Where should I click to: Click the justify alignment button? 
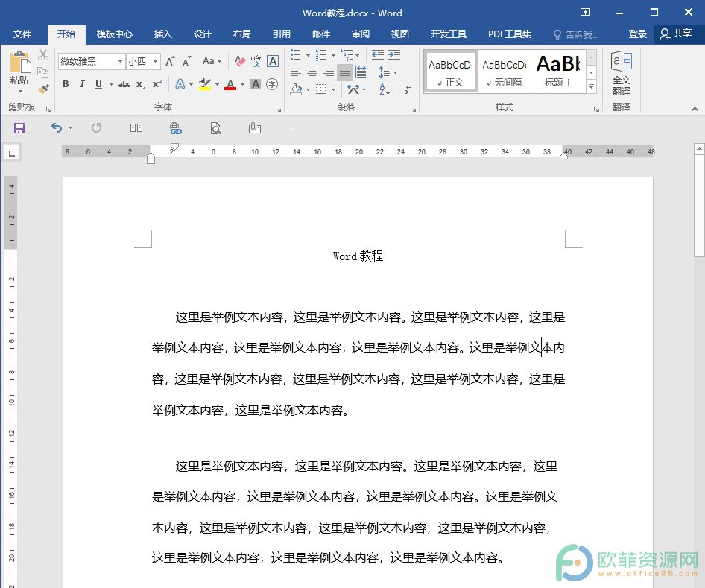click(x=345, y=72)
